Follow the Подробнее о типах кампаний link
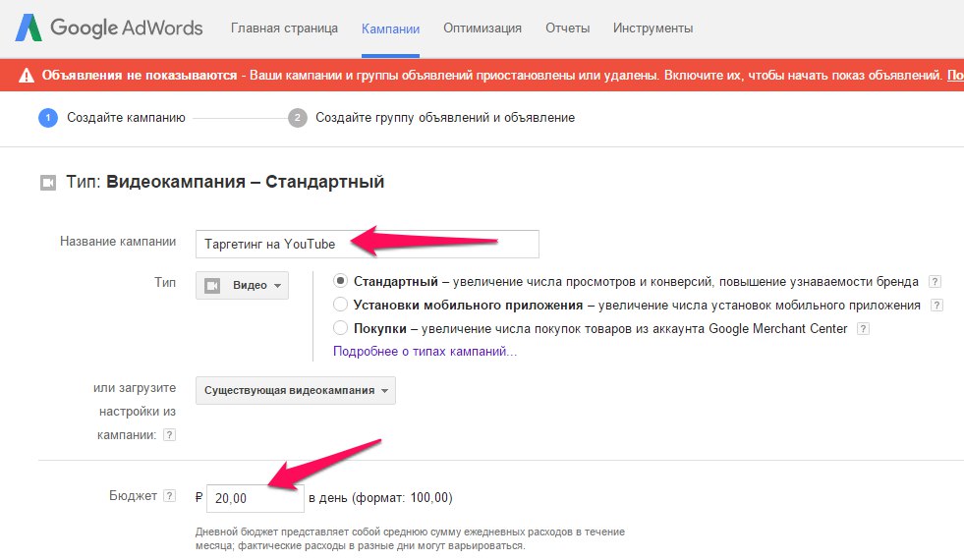Viewport: 964px width, 560px height. (x=425, y=352)
